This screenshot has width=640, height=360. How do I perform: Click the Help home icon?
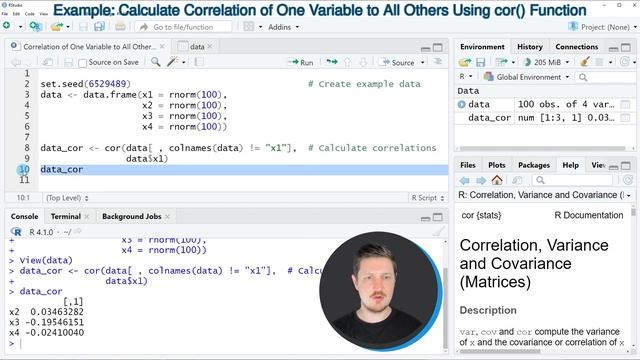497,180
